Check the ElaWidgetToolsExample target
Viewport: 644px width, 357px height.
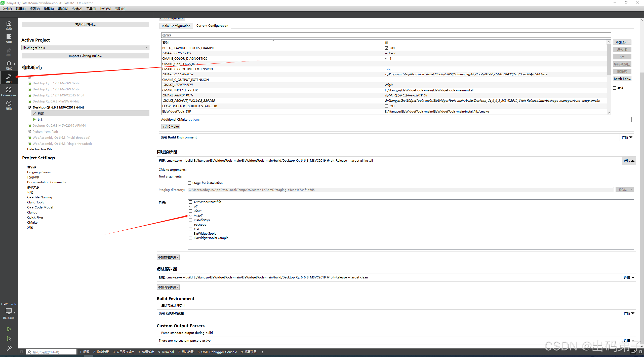[x=190, y=238]
